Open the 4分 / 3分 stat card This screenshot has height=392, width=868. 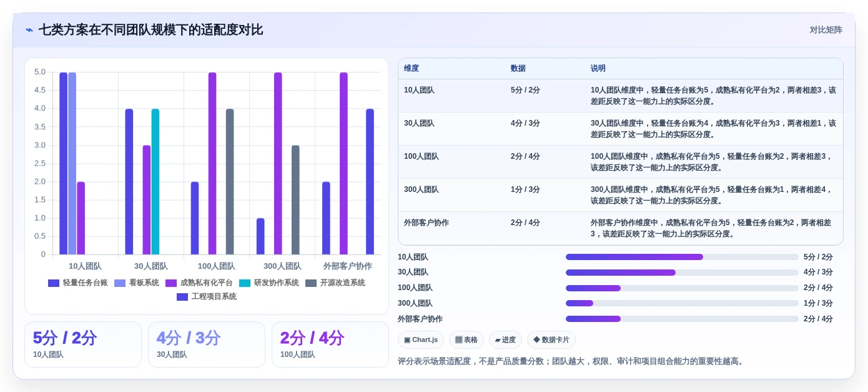(x=207, y=344)
